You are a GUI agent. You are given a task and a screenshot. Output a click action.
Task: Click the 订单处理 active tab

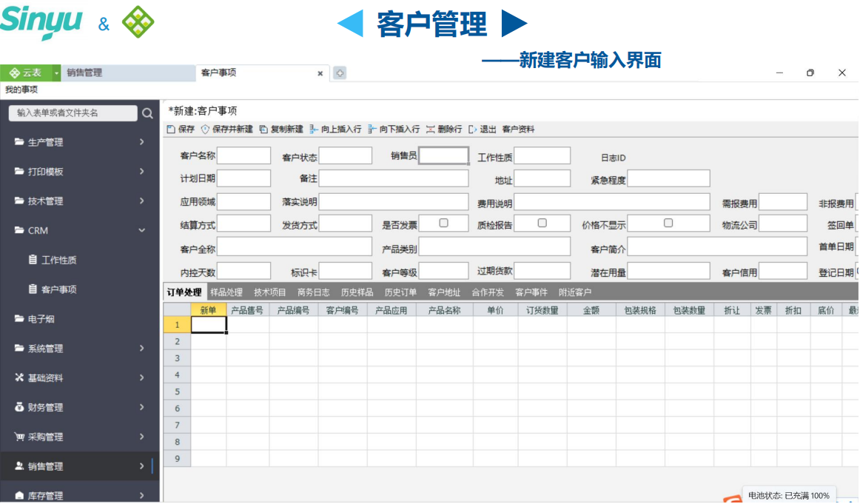coord(184,293)
